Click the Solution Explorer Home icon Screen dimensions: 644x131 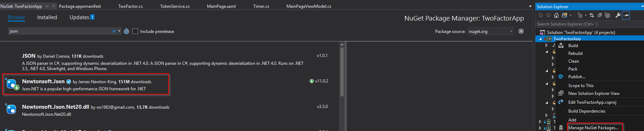point(556,15)
